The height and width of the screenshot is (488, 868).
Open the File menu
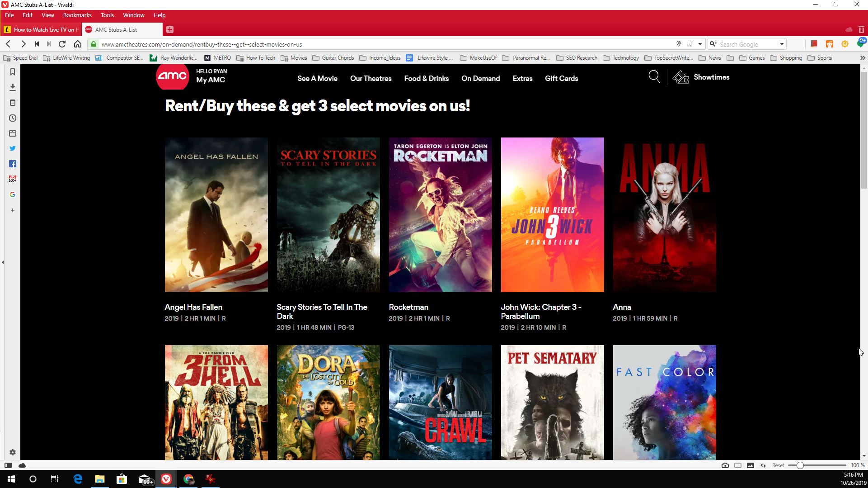9,15
